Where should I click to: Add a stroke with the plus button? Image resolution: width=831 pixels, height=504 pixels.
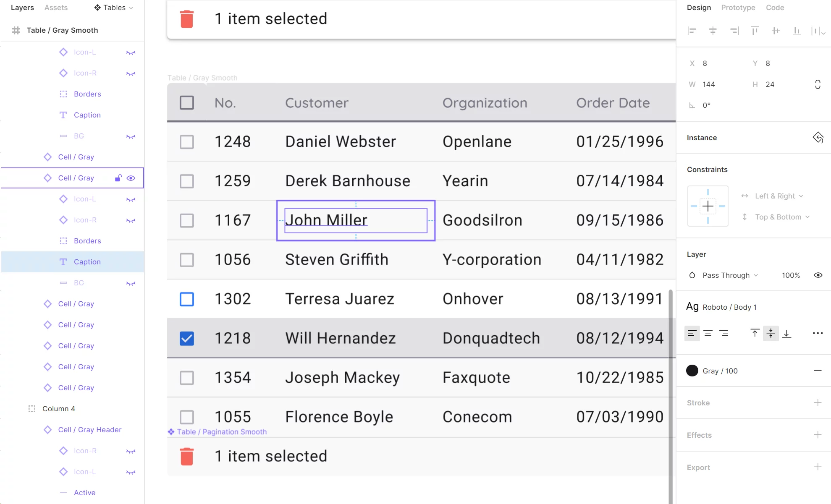(x=818, y=402)
